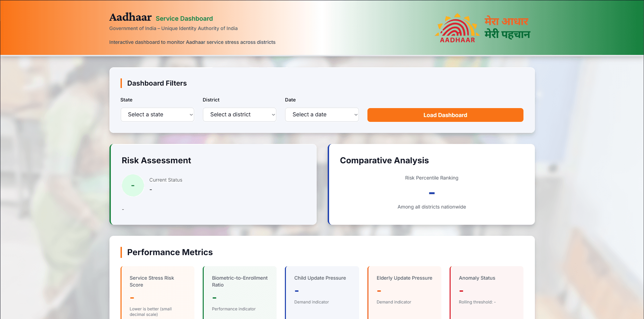Click the 'Risk Assessment' card heading

pos(156,161)
